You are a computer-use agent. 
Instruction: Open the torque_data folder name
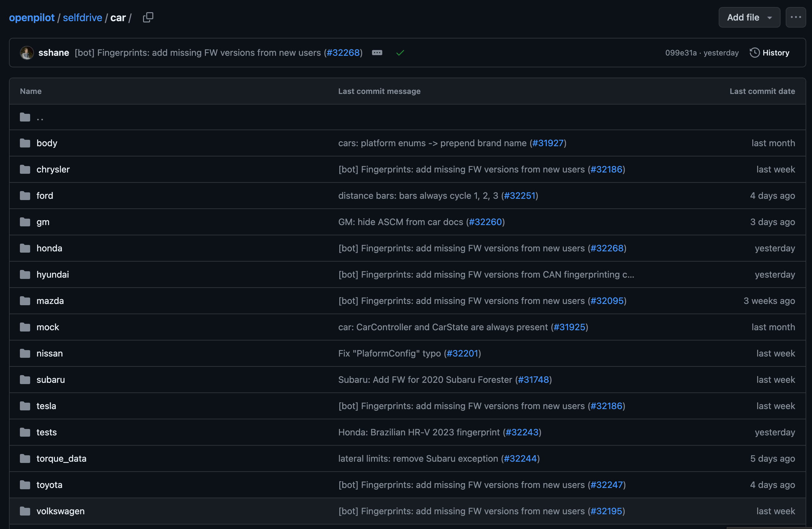[61, 458]
